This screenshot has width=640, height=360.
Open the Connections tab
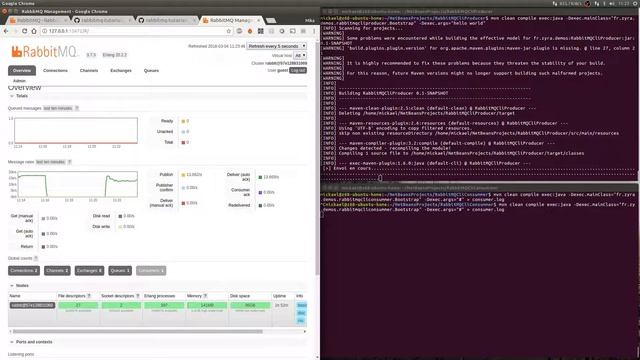(x=56, y=71)
